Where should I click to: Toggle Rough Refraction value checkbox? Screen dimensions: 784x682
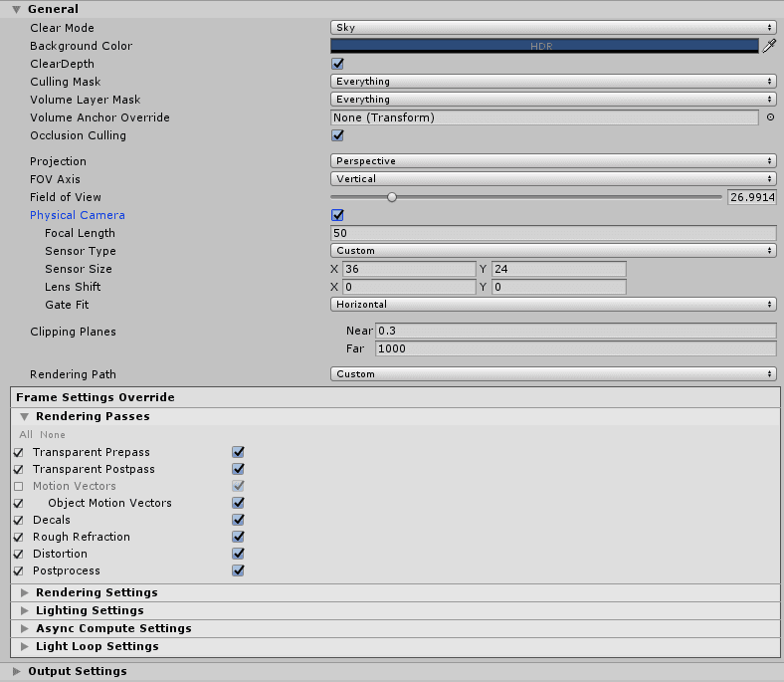click(x=238, y=537)
